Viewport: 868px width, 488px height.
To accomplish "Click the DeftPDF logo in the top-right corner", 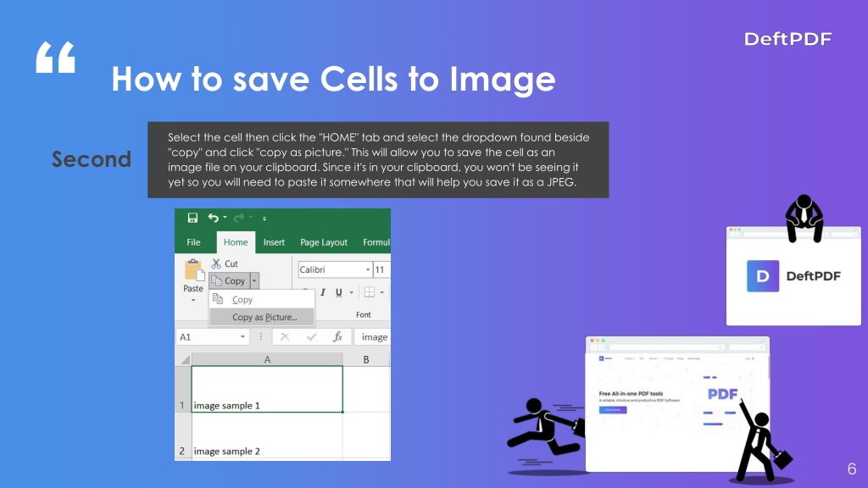I will point(787,39).
